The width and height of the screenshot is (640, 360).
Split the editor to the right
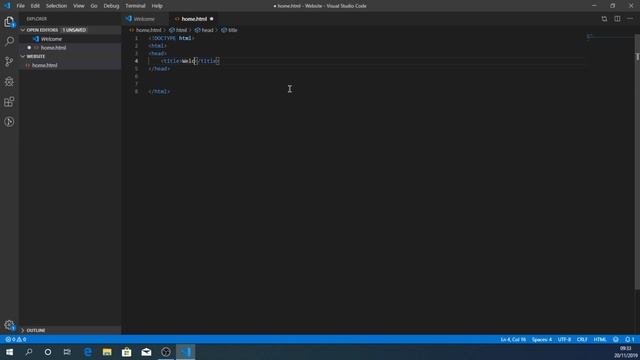tap(617, 19)
